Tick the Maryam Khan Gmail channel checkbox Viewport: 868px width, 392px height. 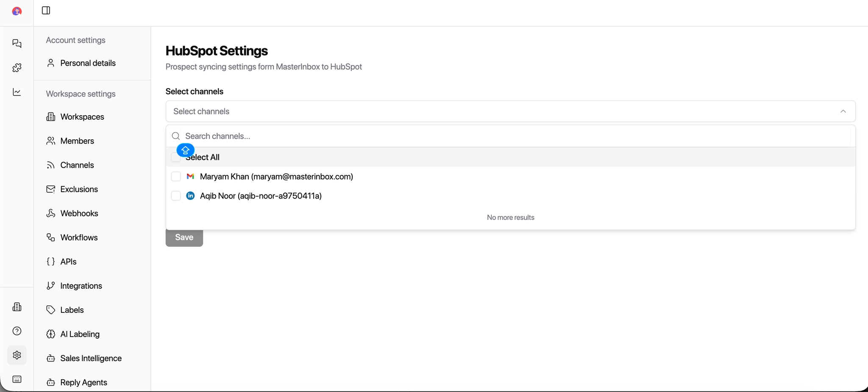[176, 177]
